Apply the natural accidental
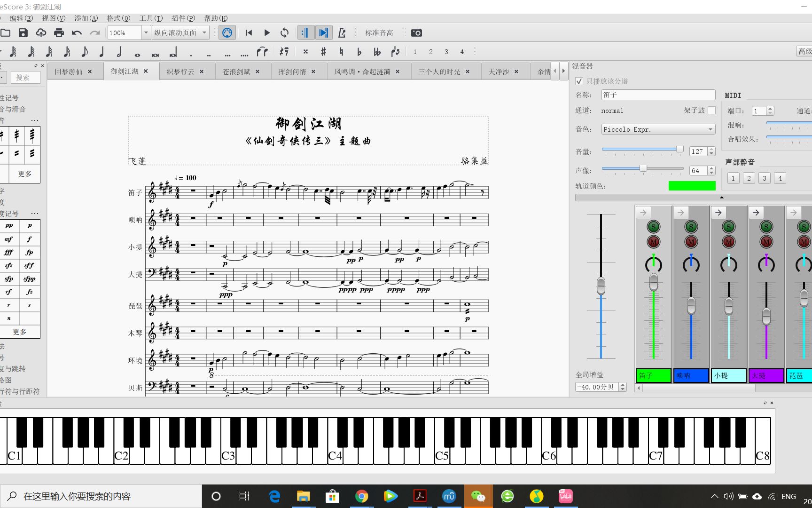812x508 pixels. point(341,51)
